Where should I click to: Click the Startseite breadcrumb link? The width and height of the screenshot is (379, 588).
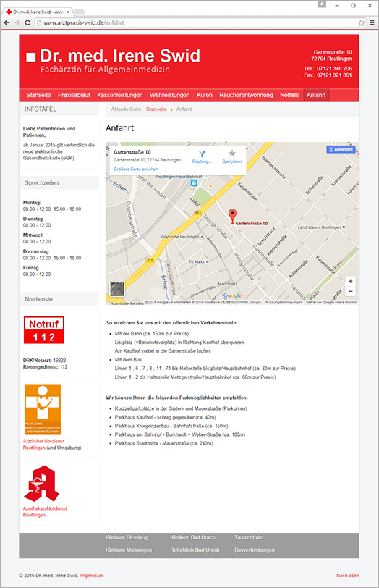[156, 109]
